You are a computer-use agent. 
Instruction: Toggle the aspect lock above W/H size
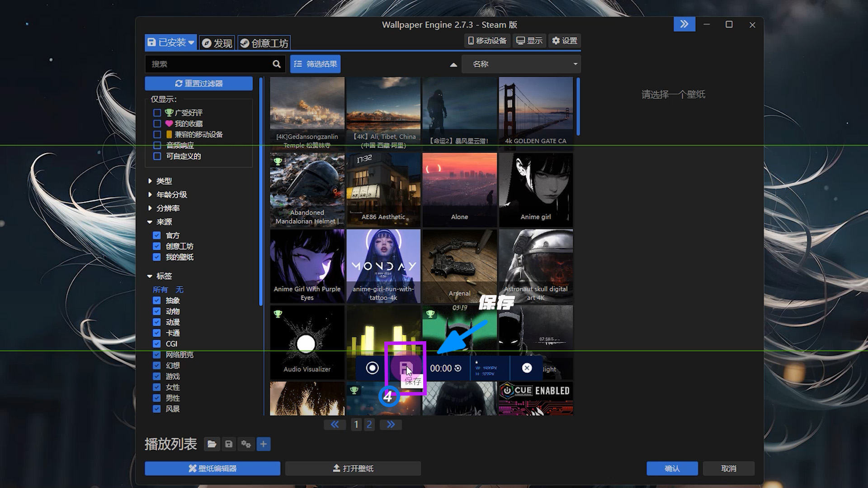476,362
